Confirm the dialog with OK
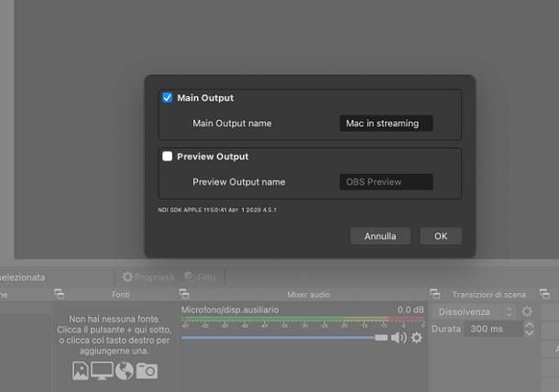The height and width of the screenshot is (392, 559). (441, 236)
